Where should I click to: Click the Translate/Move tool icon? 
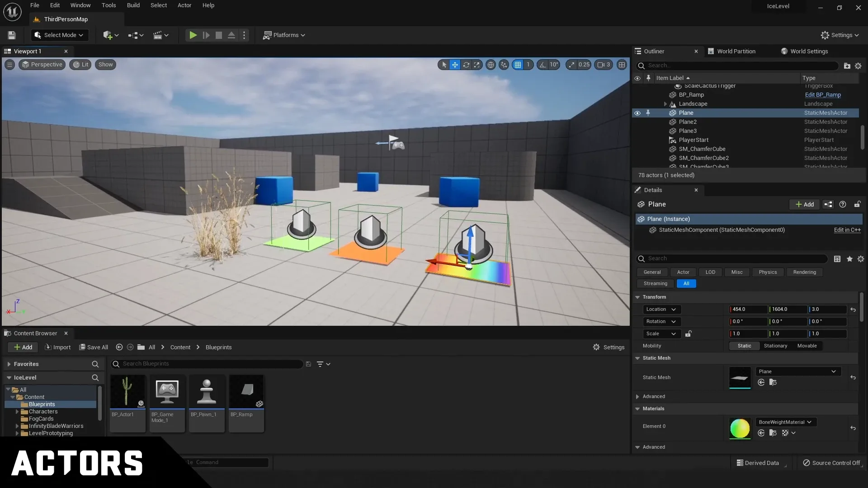point(455,64)
